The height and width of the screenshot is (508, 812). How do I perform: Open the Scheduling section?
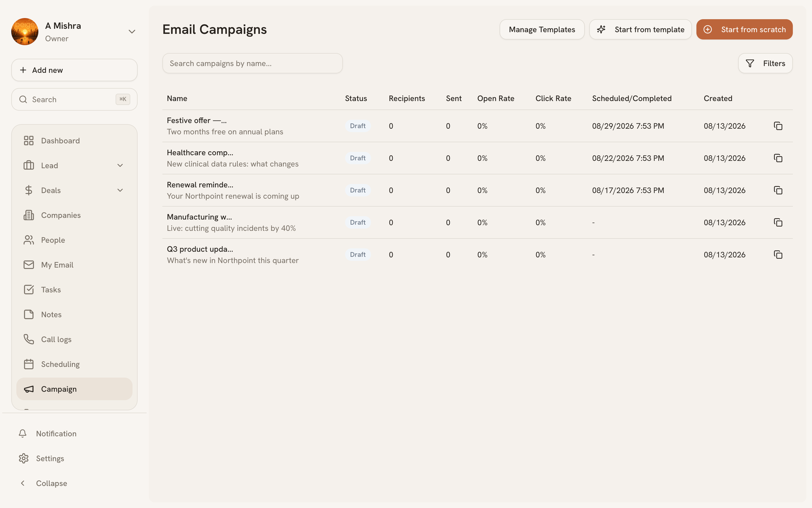click(x=74, y=364)
